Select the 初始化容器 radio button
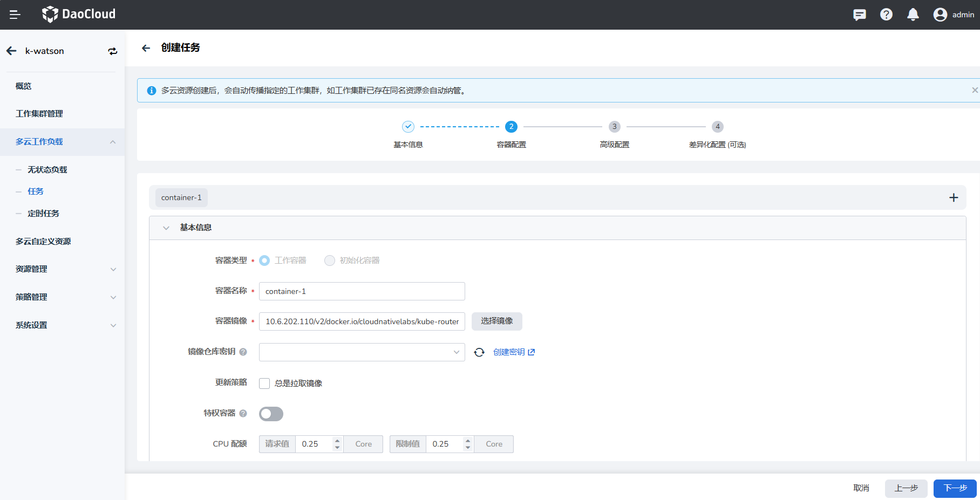Viewport: 980px width, 500px height. [330, 261]
